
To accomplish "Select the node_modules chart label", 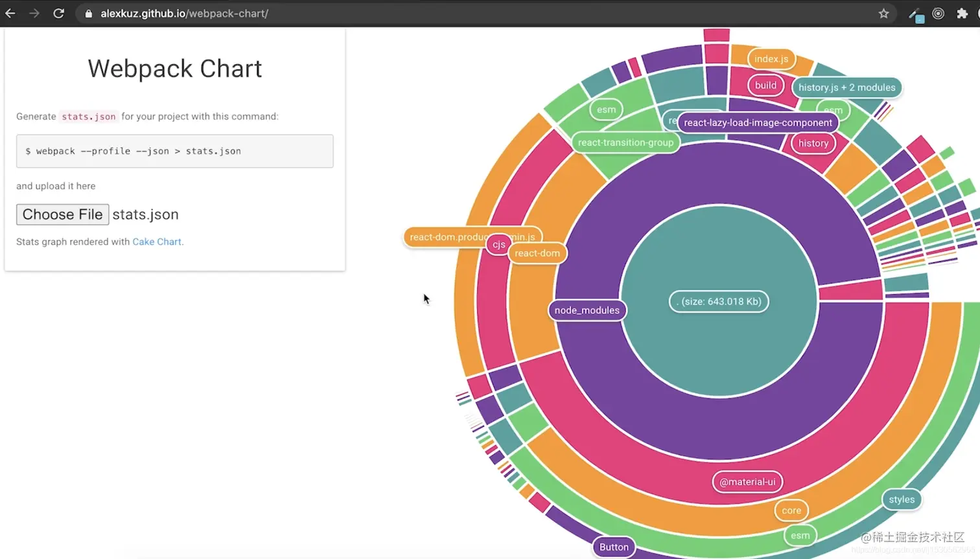I will click(x=587, y=310).
